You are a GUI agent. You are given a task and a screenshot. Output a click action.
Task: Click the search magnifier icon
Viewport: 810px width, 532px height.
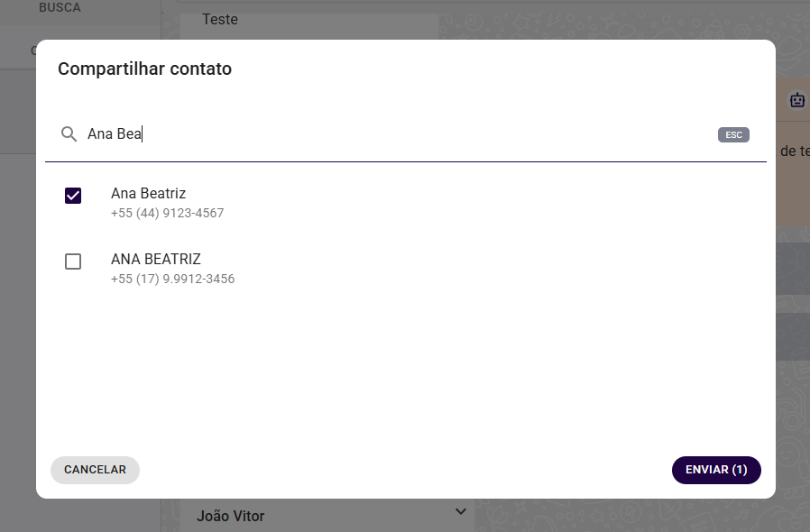pyautogui.click(x=69, y=133)
